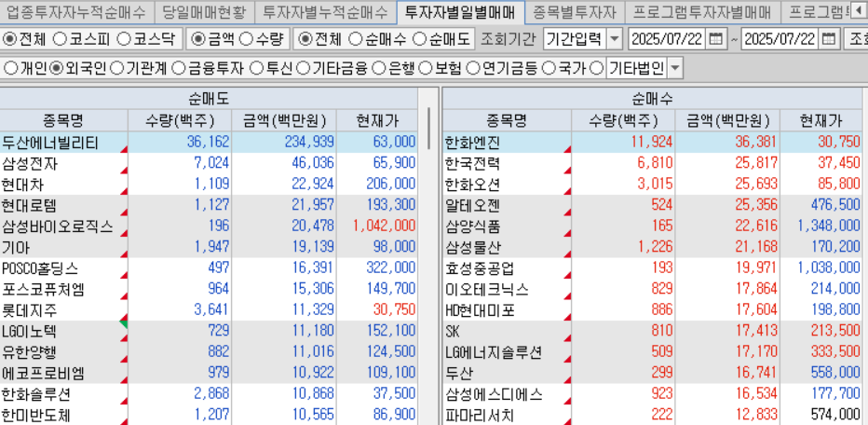Select the 순매도 filter radio button
Image resolution: width=868 pixels, height=425 pixels.
click(421, 39)
